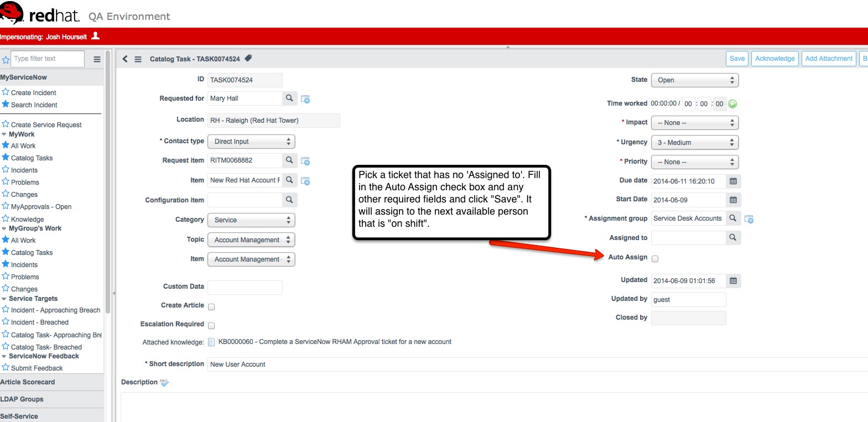Collapse the ServiceNow Feedback section

(x=4, y=356)
